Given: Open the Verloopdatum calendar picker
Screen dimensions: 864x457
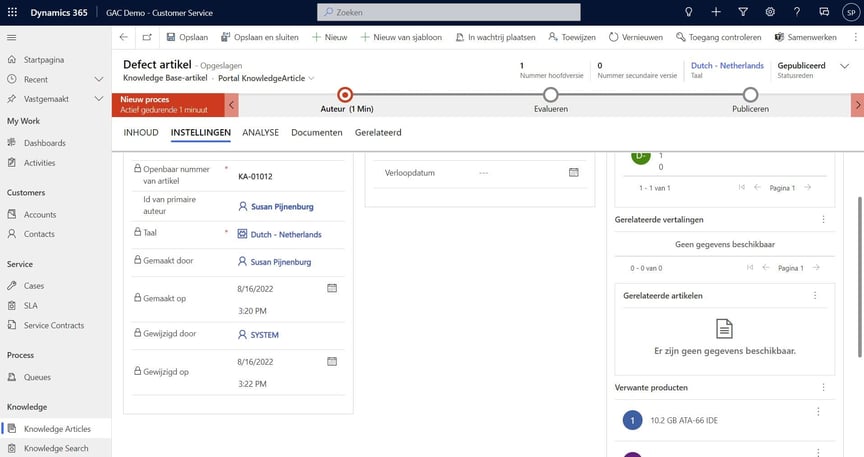Looking at the screenshot, I should pyautogui.click(x=574, y=173).
